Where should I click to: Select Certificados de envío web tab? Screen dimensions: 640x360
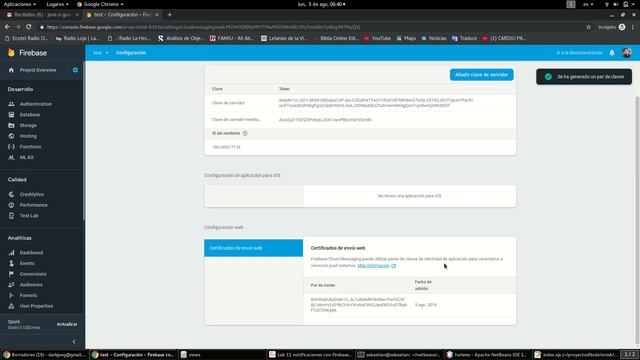point(253,248)
